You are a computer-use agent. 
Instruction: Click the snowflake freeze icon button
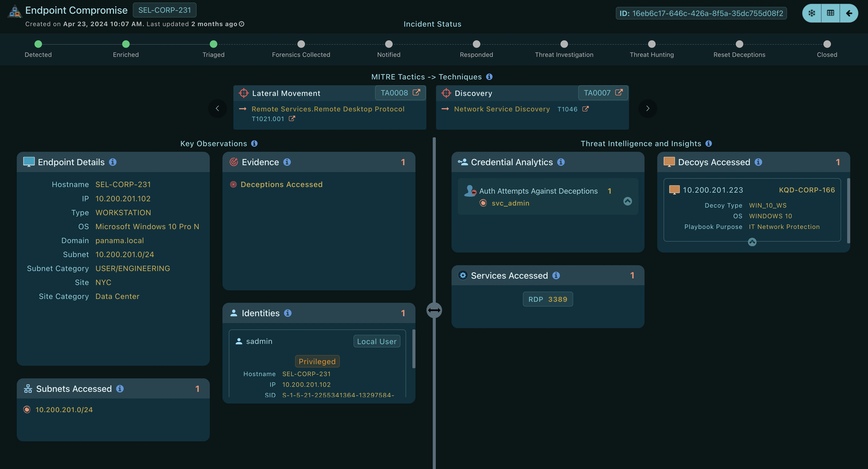click(x=811, y=13)
